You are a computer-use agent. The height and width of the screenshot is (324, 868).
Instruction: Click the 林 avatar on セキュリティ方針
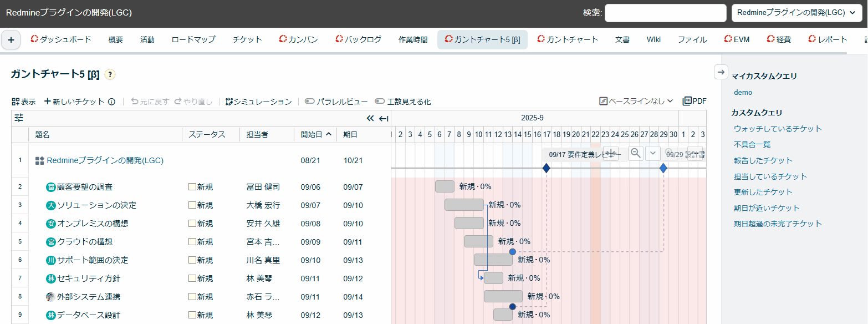51,279
